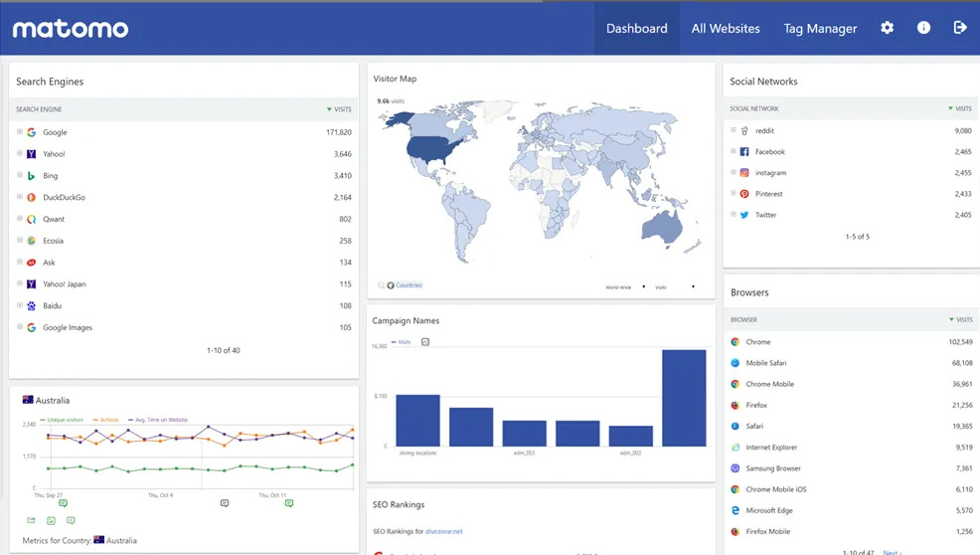
Task: Click the export-as-image icon under Australia graph
Action: click(52, 520)
